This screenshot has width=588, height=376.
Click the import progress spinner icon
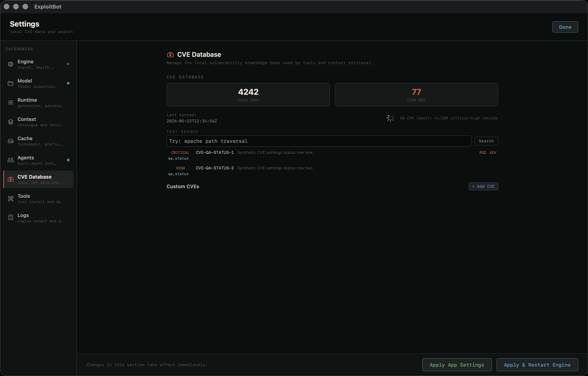pyautogui.click(x=390, y=118)
